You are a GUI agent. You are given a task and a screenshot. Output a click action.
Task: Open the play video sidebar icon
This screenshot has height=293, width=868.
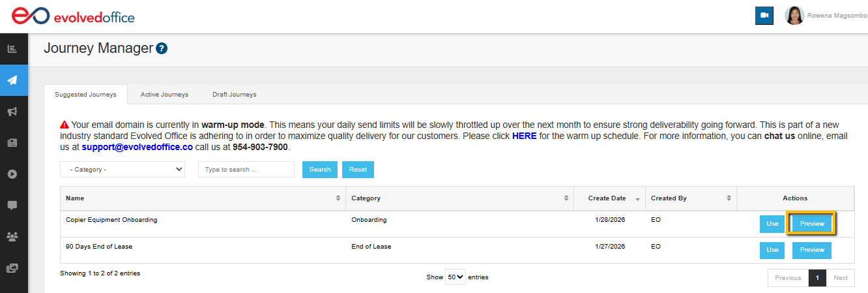point(12,174)
